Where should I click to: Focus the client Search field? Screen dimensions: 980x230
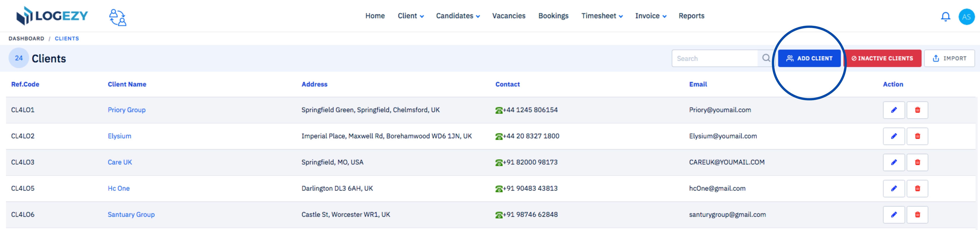[x=715, y=58]
